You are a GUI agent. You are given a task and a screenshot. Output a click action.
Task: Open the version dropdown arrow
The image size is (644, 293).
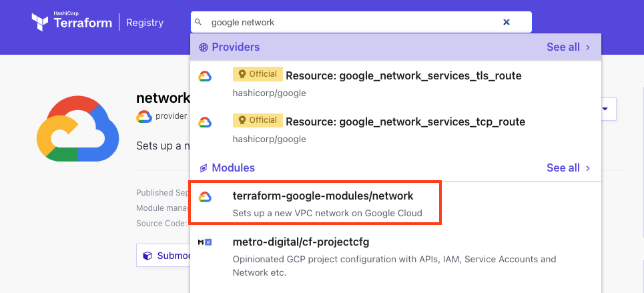pos(605,109)
